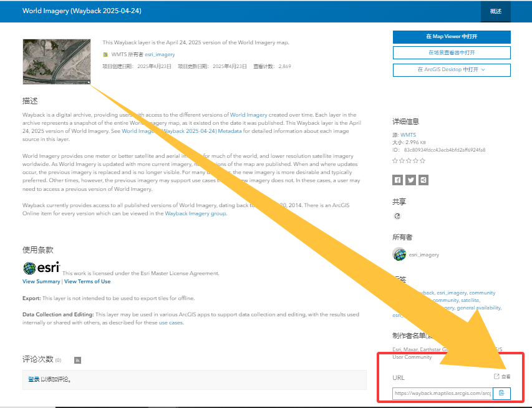Click 大小: 2.996 KB text

click(409, 142)
